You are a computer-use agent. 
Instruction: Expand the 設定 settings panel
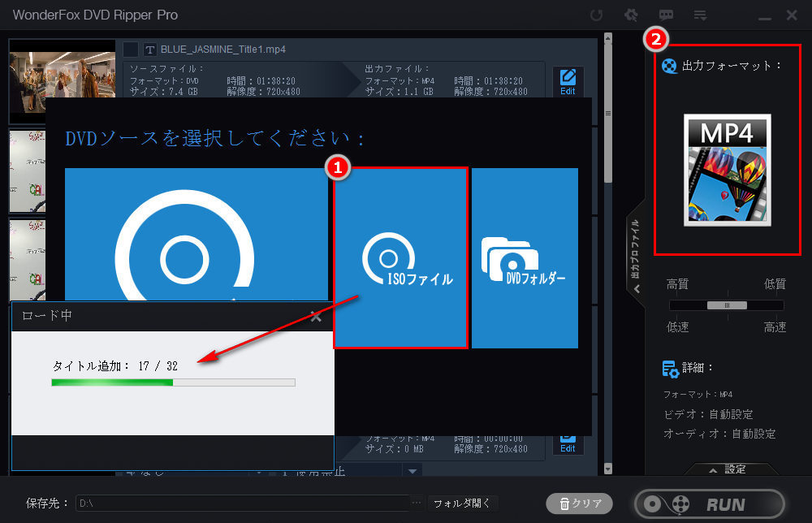pyautogui.click(x=728, y=469)
